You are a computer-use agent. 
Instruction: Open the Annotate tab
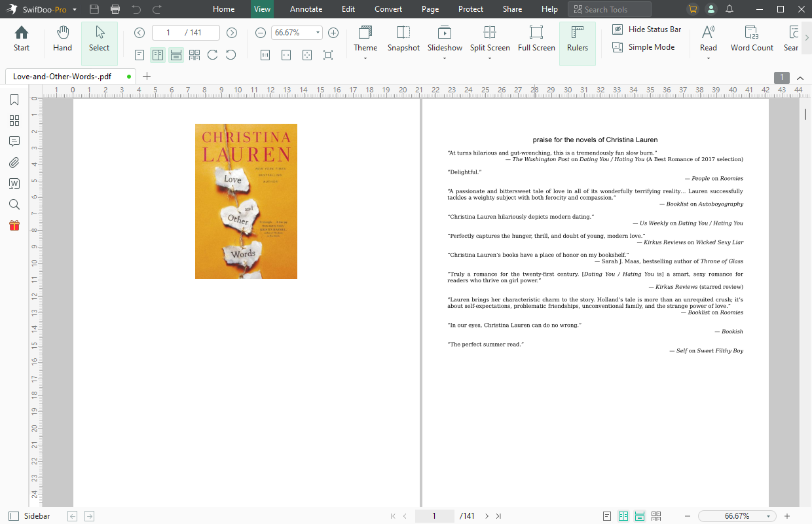coord(306,9)
